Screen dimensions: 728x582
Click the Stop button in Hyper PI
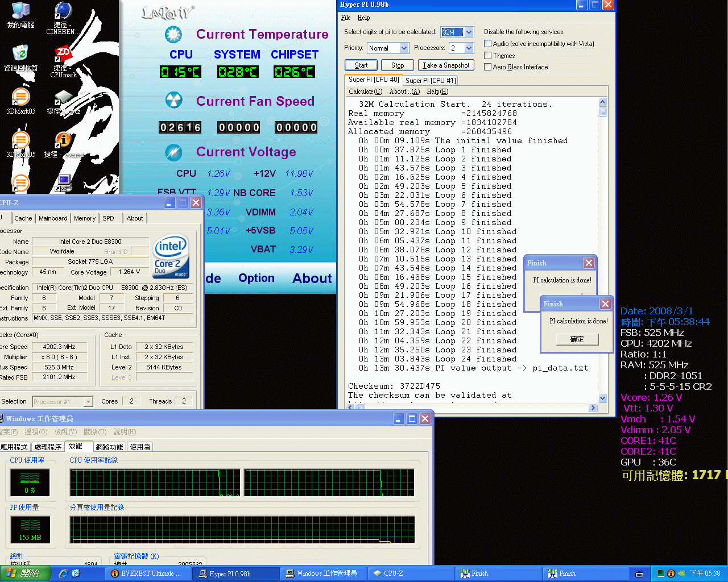coord(398,65)
